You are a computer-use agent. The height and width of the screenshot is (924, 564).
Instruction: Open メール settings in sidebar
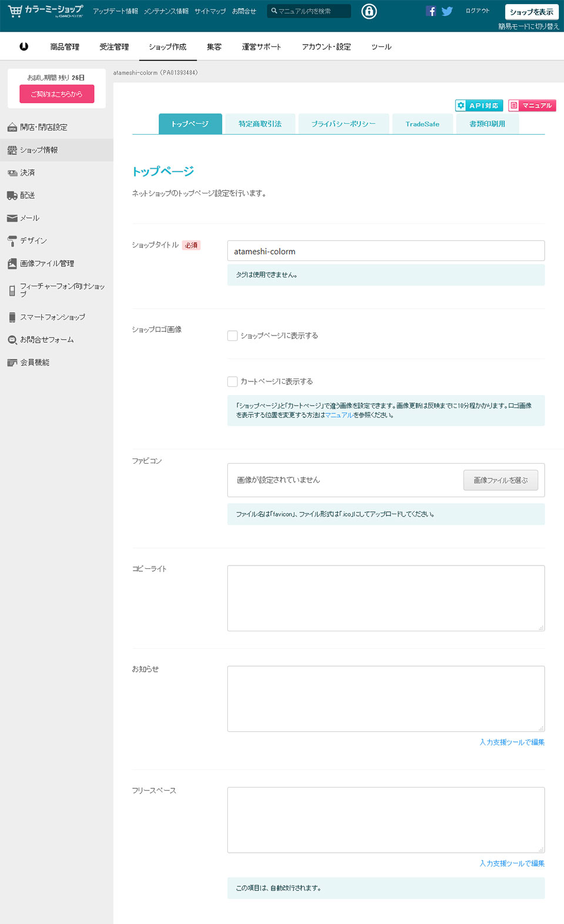[29, 218]
